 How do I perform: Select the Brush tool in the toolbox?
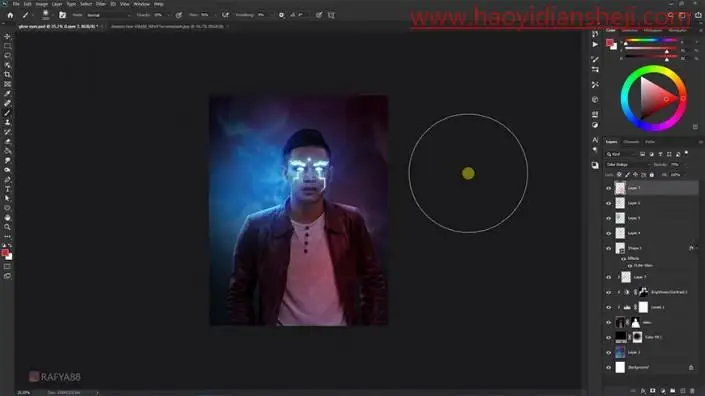click(x=7, y=112)
